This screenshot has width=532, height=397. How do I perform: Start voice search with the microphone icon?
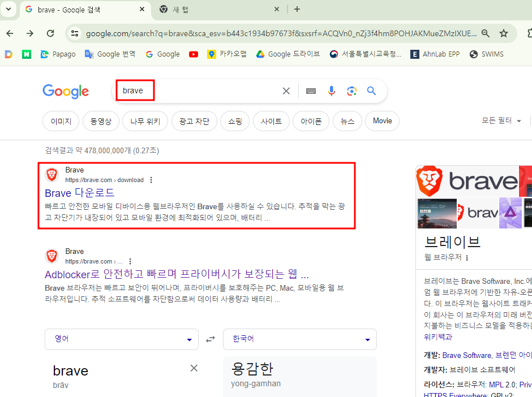331,90
